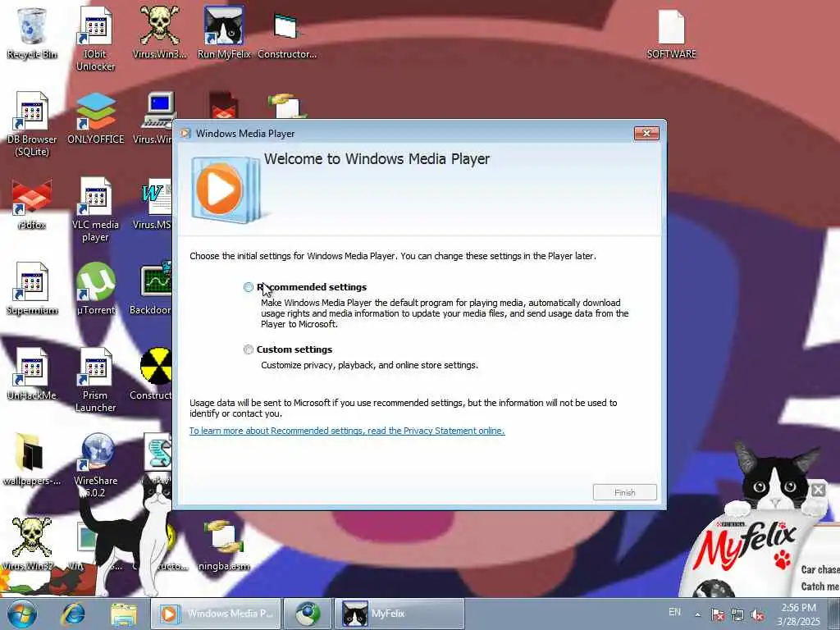Viewport: 840px width, 630px height.
Task: Select the ningba.asm file icon
Action: point(224,545)
